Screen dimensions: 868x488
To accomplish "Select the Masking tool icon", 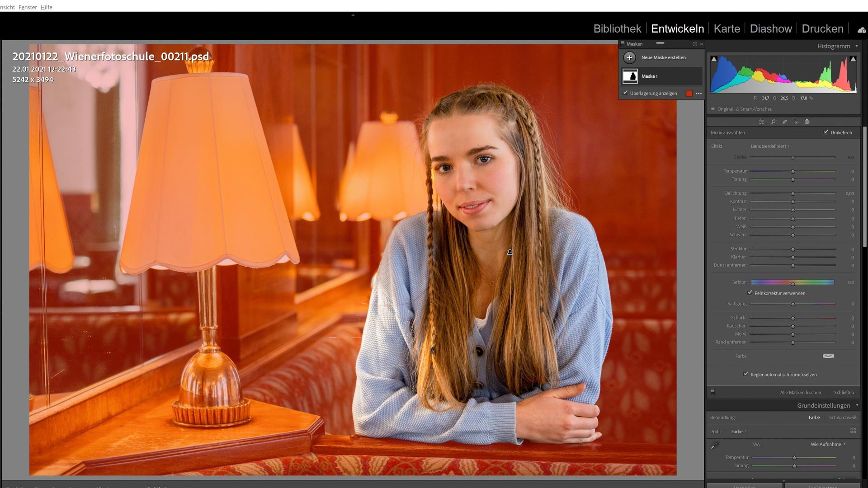I will [807, 122].
